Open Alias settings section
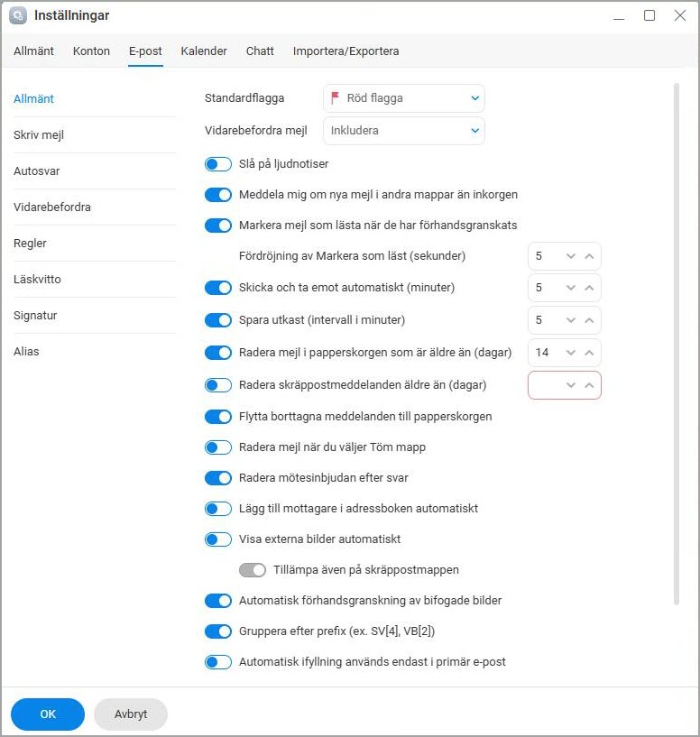Screen dimensions: 700x737 click(x=26, y=352)
